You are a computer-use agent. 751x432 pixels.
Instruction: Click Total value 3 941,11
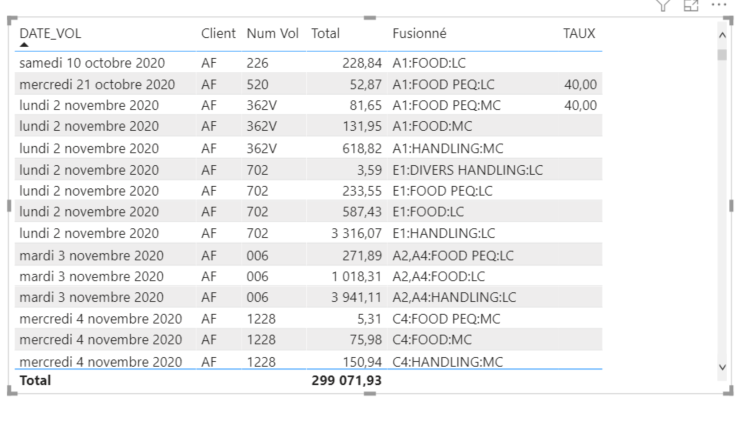coord(356,297)
